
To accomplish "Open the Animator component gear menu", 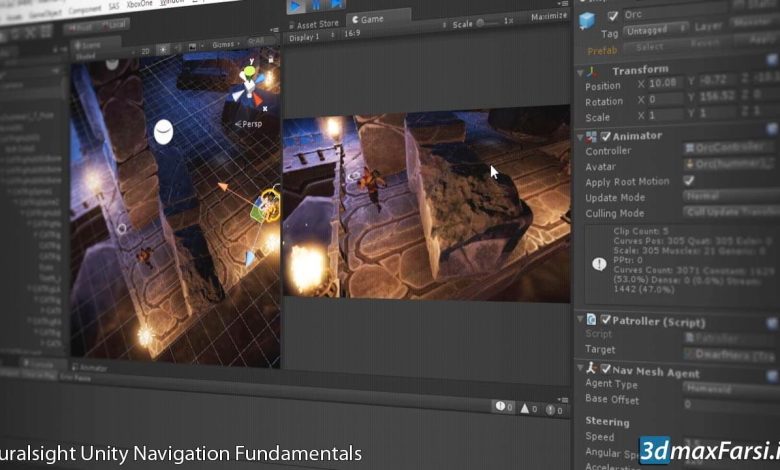I will coord(772,129).
